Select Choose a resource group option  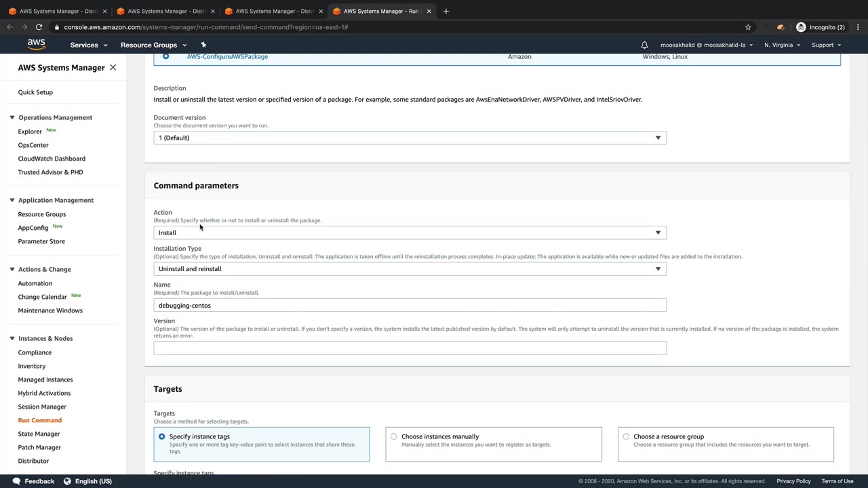626,436
